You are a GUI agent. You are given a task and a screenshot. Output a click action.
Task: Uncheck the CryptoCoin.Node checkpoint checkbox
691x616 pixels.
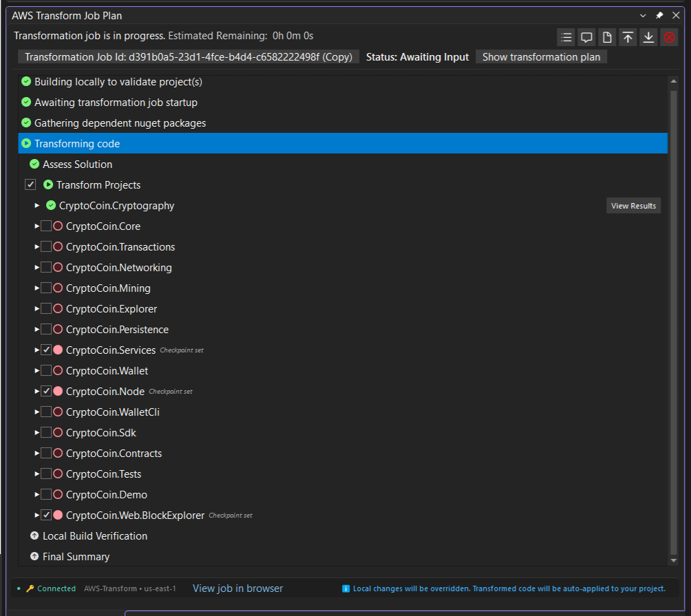46,391
